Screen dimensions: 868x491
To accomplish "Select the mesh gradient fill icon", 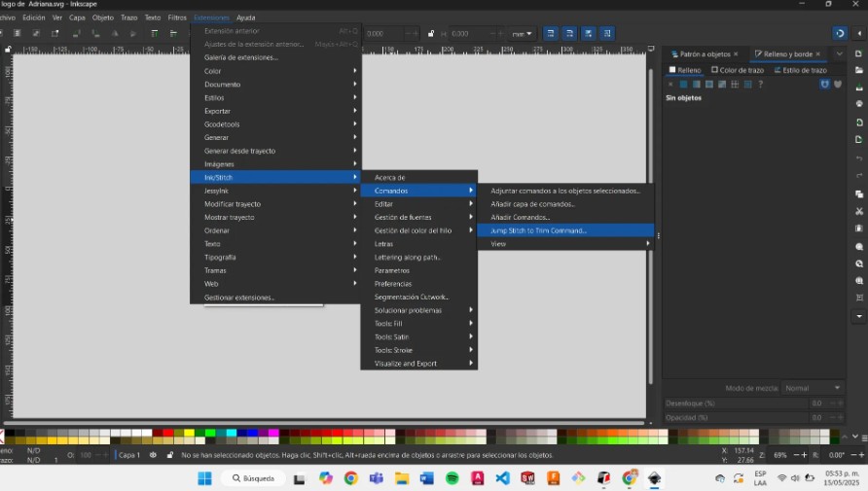I will [722, 84].
